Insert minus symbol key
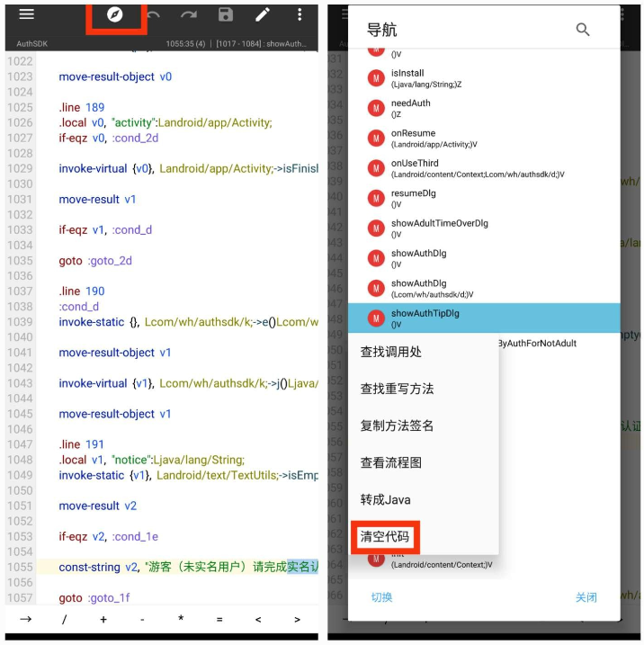 [x=142, y=619]
